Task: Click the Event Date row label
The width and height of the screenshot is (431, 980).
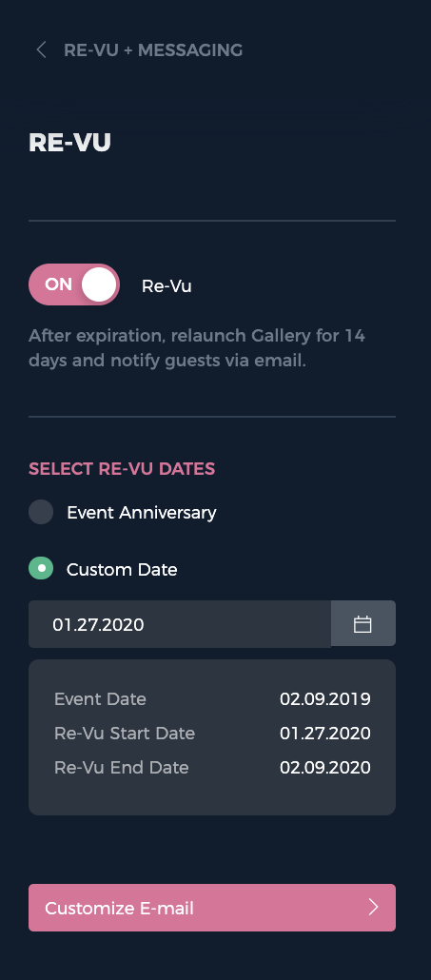Action: tap(100, 698)
